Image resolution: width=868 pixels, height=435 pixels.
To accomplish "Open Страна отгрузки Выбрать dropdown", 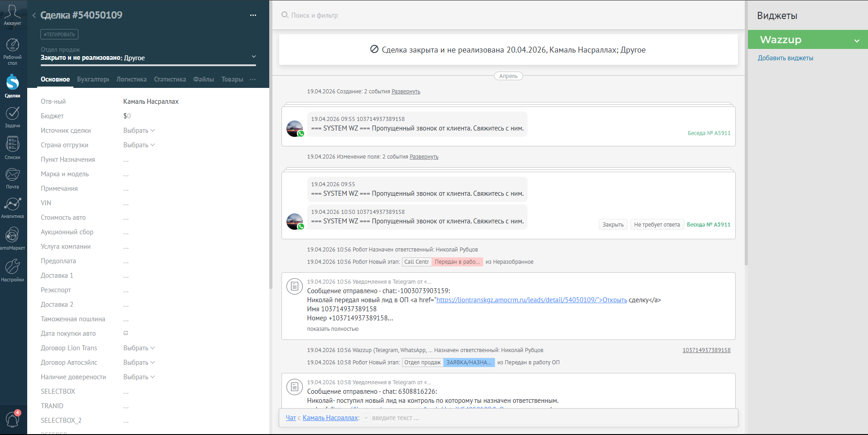I will 139,145.
